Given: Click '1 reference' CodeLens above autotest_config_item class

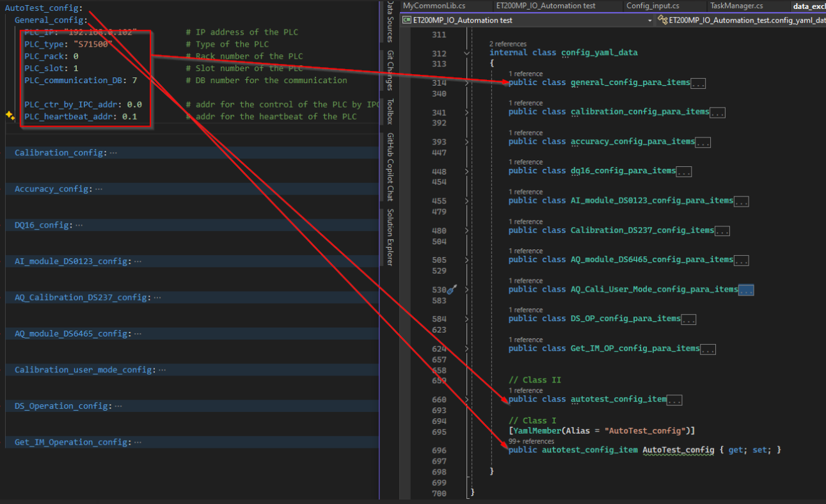Looking at the screenshot, I should click(525, 390).
